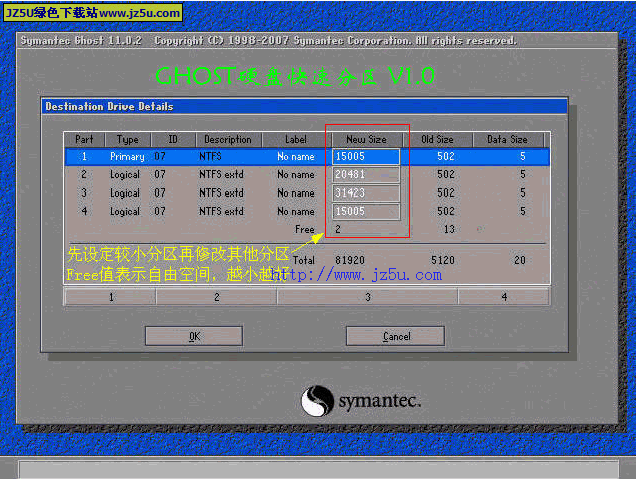Click Total new size value 81920
Screen dimensions: 636x479
coord(350,260)
